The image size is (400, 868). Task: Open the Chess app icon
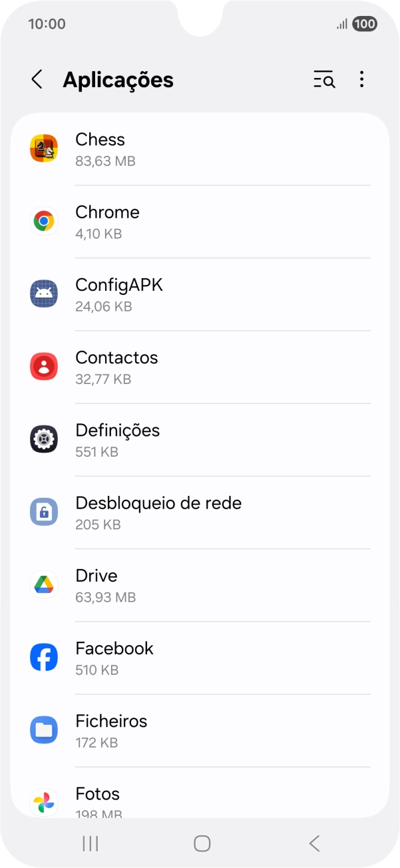tap(44, 148)
